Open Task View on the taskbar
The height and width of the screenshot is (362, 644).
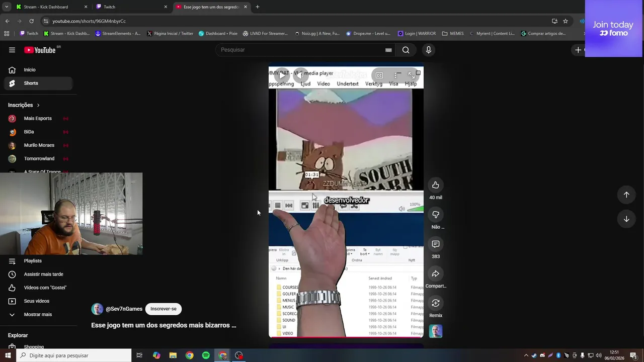(139, 355)
